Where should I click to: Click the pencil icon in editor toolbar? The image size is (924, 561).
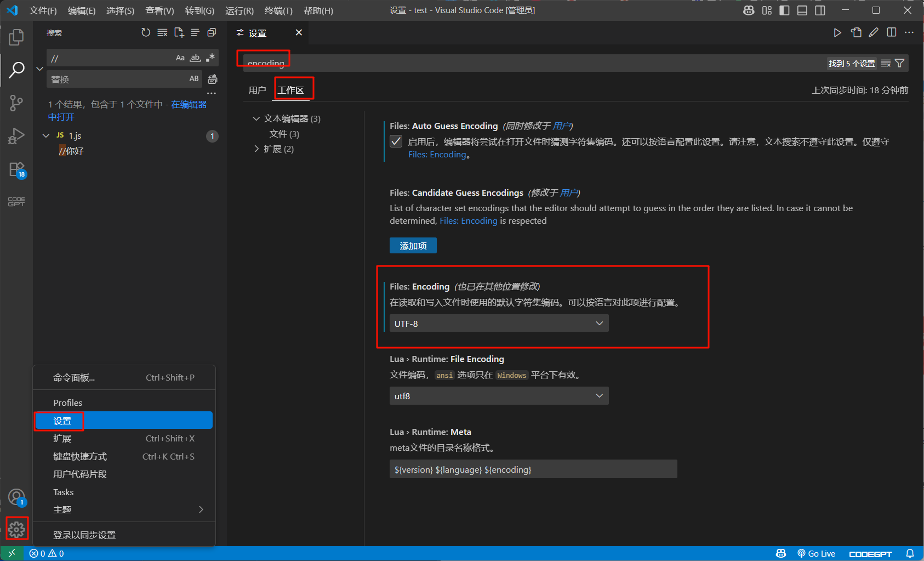pos(874,33)
